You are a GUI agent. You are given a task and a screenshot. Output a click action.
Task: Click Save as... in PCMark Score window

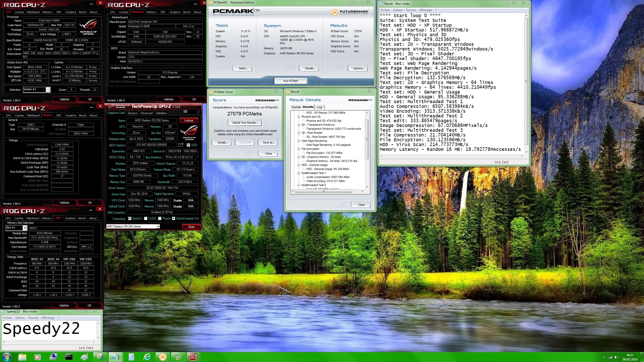tap(269, 143)
